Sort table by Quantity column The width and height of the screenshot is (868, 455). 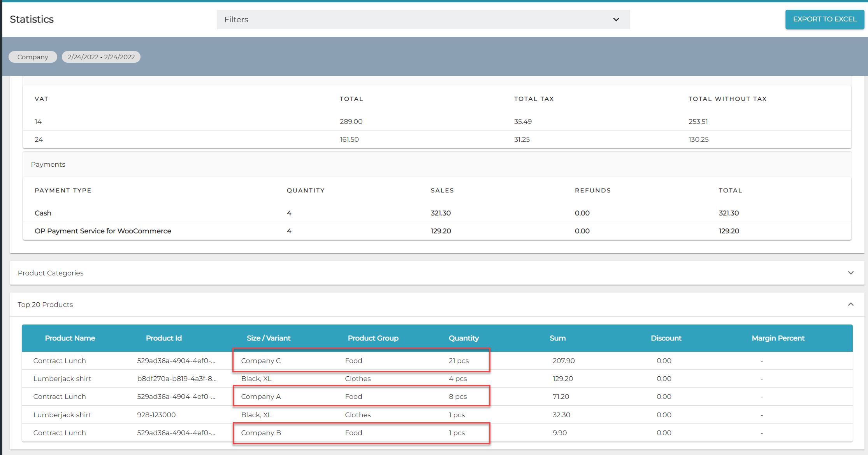click(x=464, y=338)
